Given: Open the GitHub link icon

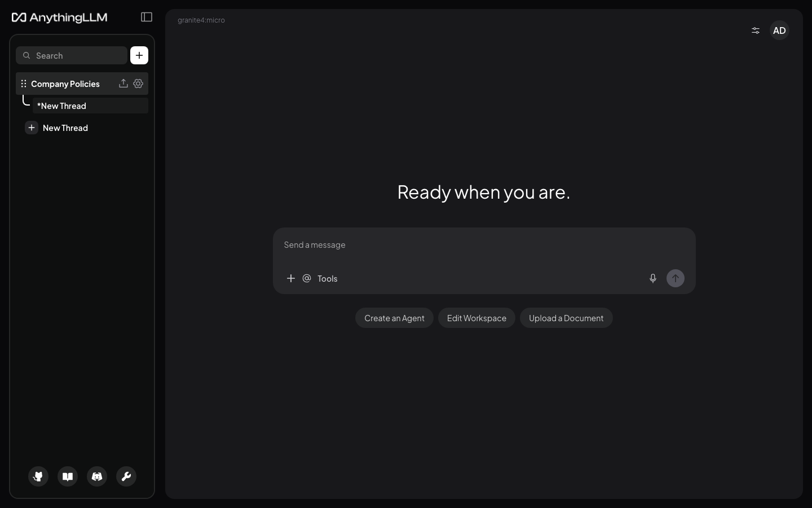Looking at the screenshot, I should pyautogui.click(x=38, y=476).
